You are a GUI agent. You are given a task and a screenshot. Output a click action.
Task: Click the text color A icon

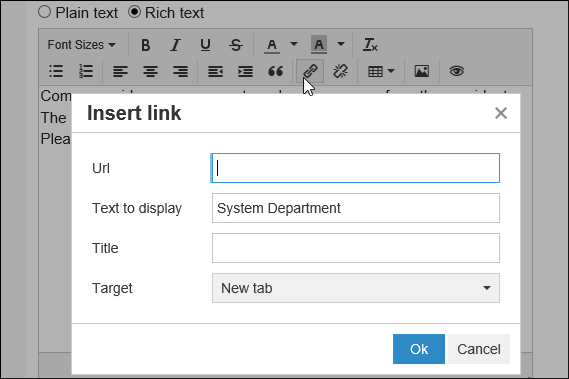(272, 45)
